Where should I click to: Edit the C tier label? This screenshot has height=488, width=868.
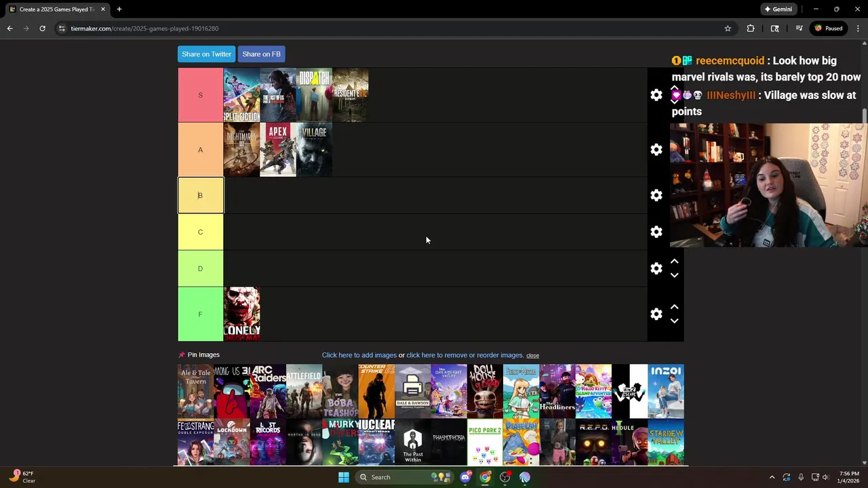point(200,232)
